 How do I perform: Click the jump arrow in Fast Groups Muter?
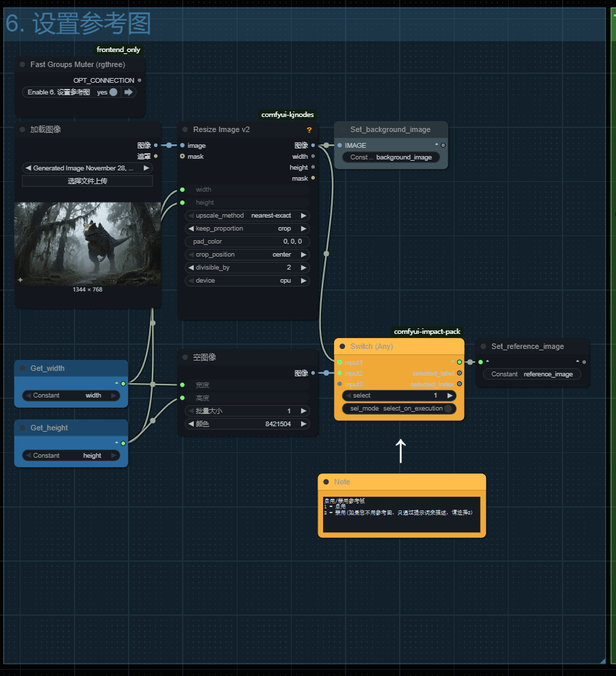(x=128, y=92)
